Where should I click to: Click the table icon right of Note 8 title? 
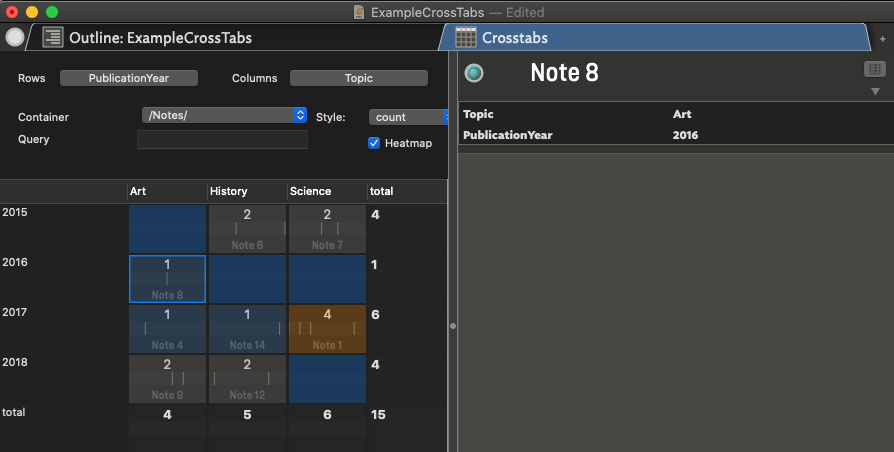(875, 69)
